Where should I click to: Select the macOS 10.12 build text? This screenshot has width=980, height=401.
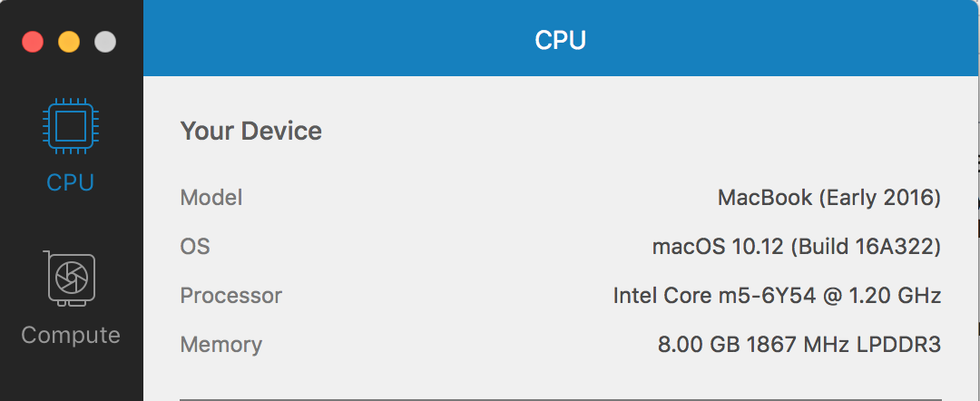(796, 246)
